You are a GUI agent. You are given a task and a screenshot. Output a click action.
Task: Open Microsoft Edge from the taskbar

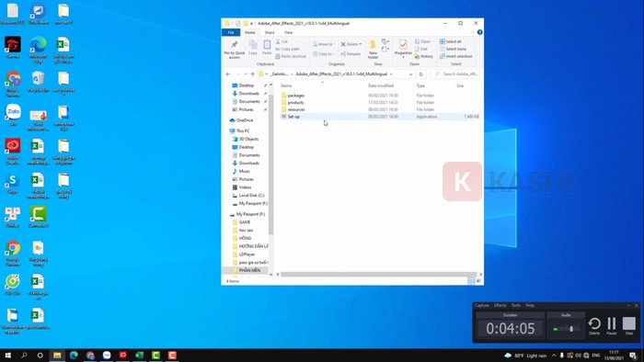[x=74, y=355]
